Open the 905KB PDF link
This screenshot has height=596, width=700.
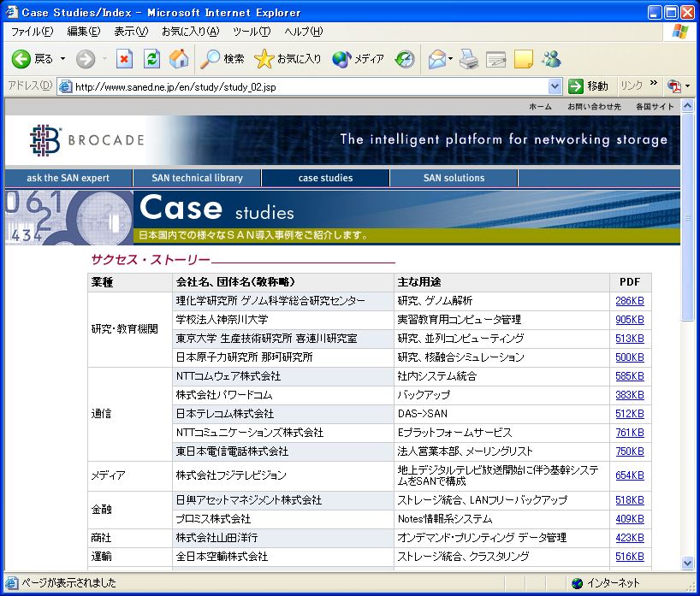[630, 320]
